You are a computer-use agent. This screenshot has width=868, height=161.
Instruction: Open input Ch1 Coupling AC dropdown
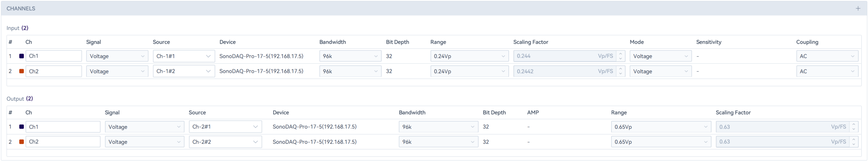[x=827, y=56]
